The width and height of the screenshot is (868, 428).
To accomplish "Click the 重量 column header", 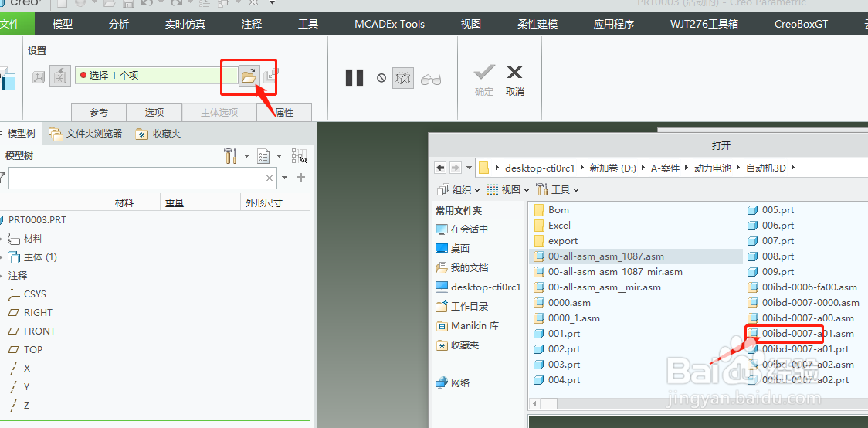I will [x=175, y=202].
